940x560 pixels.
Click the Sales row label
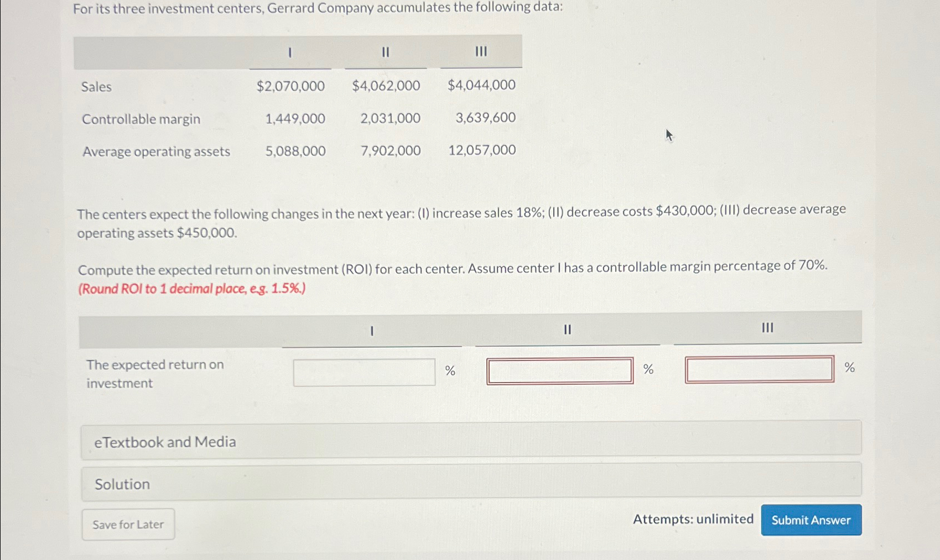(96, 87)
